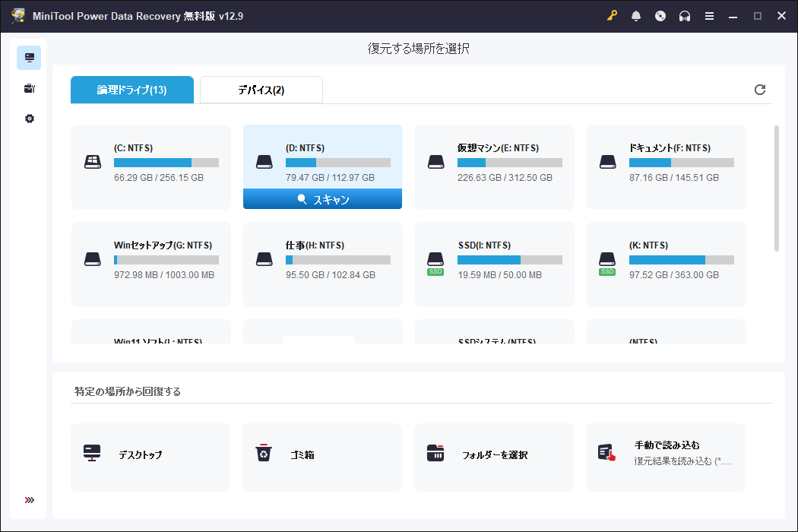Click the SSD(I: NTFS) drive icon
798x532 pixels.
tap(435, 263)
